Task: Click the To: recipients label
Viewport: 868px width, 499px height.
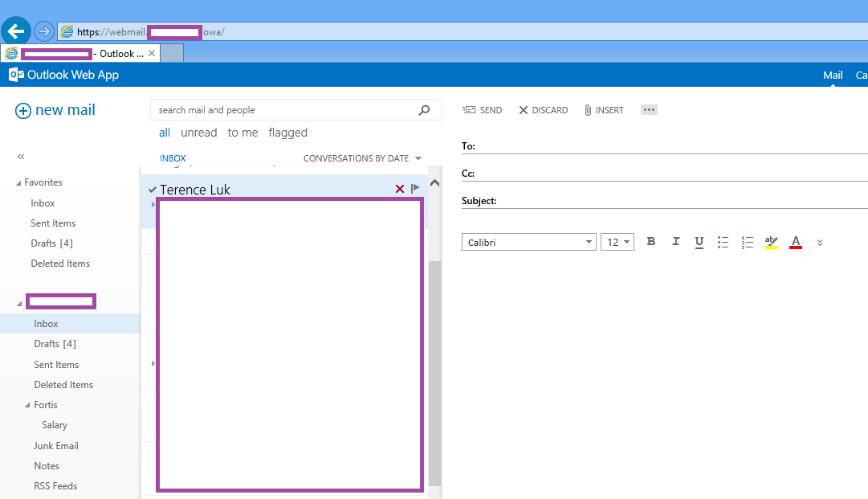Action: (x=468, y=146)
